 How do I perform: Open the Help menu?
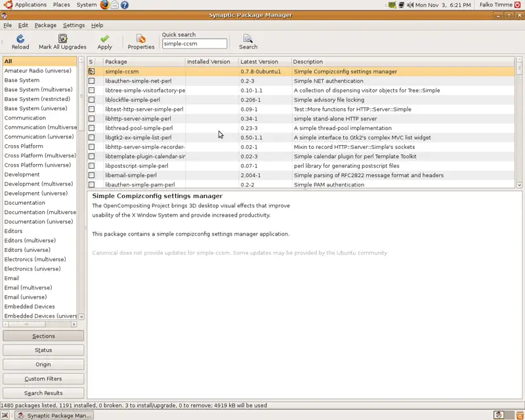(x=97, y=25)
